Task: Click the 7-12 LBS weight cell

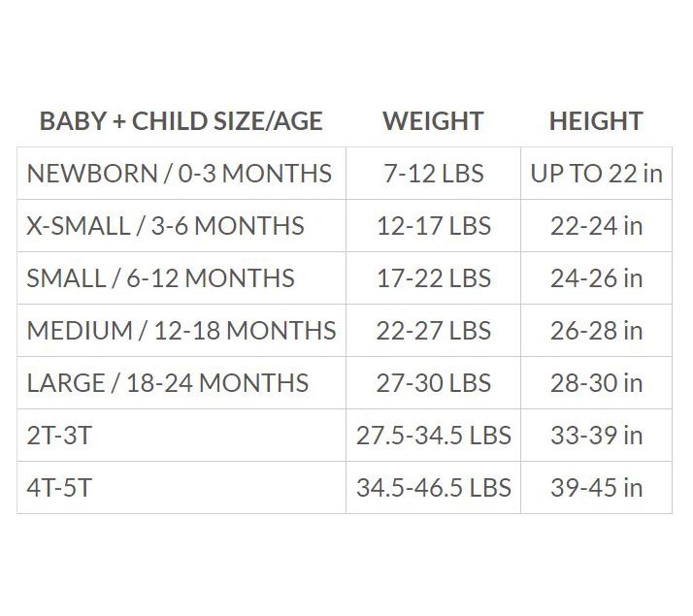Action: [433, 173]
